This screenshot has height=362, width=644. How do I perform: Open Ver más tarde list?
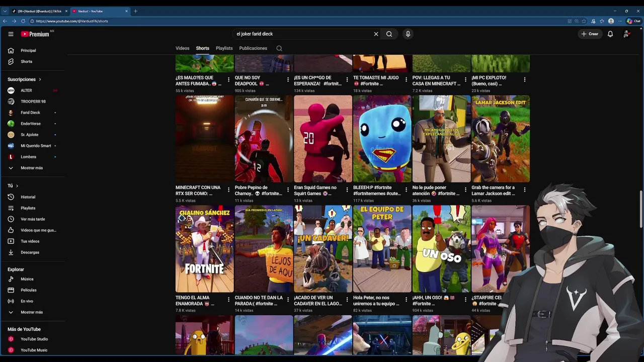pos(32,219)
